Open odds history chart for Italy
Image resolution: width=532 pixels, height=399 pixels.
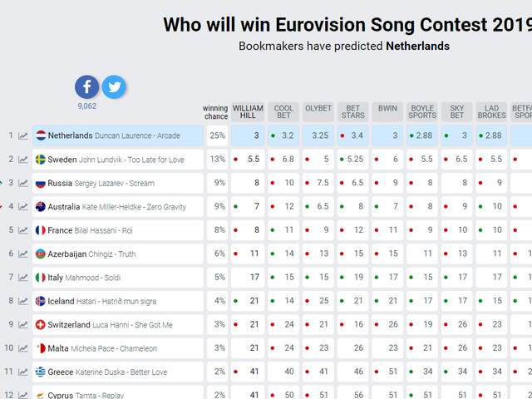coord(23,278)
